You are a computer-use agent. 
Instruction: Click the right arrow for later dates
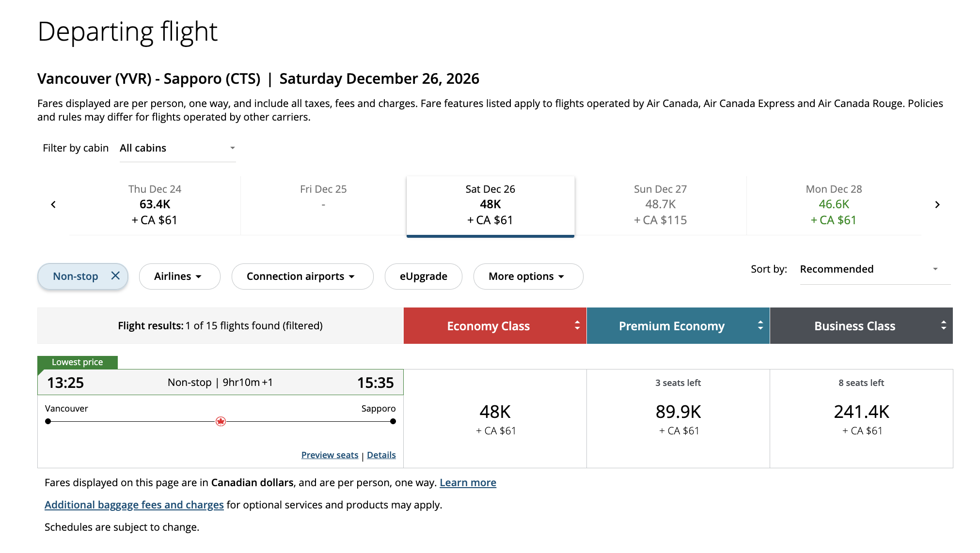[938, 204]
